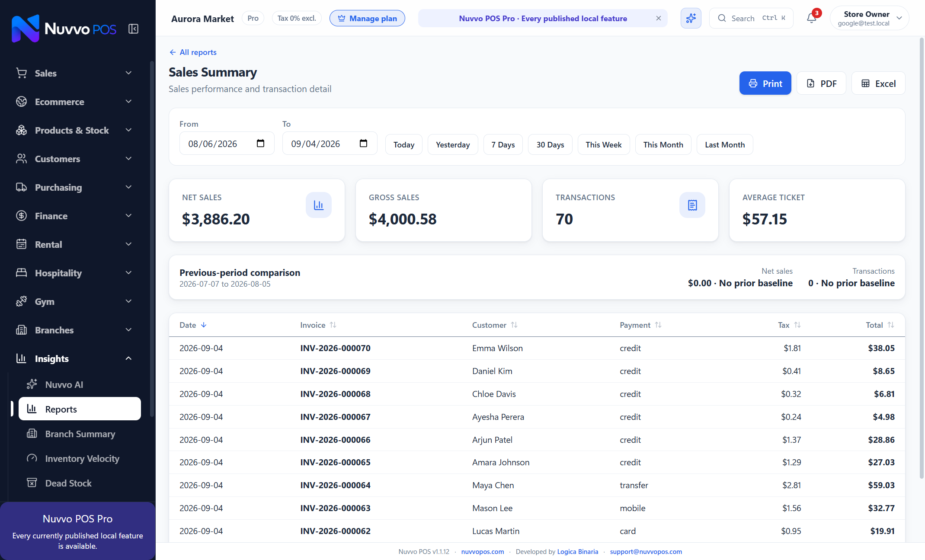The image size is (925, 560).
Task: Go back to All reports
Action: point(193,52)
